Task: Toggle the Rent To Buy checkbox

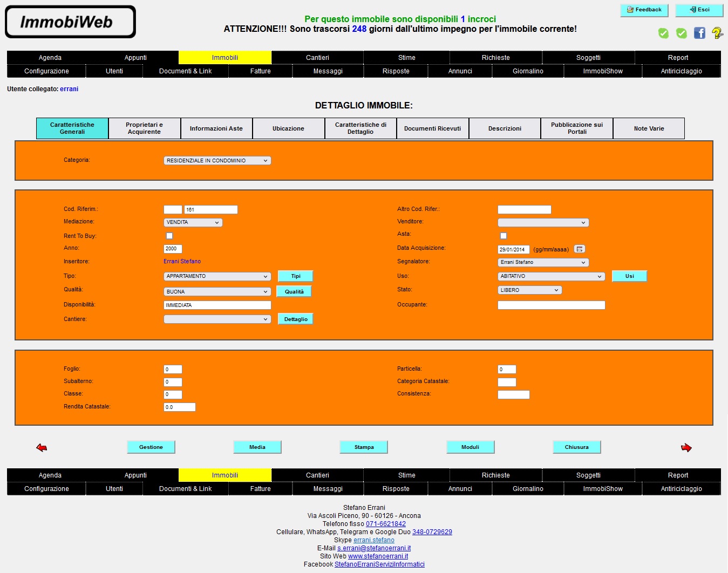Action: click(x=169, y=236)
